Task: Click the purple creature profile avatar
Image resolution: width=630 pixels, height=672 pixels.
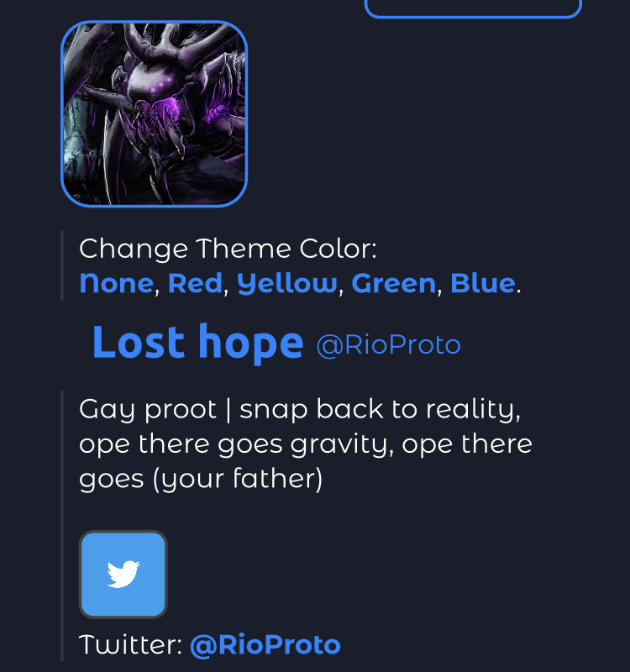Action: click(155, 114)
